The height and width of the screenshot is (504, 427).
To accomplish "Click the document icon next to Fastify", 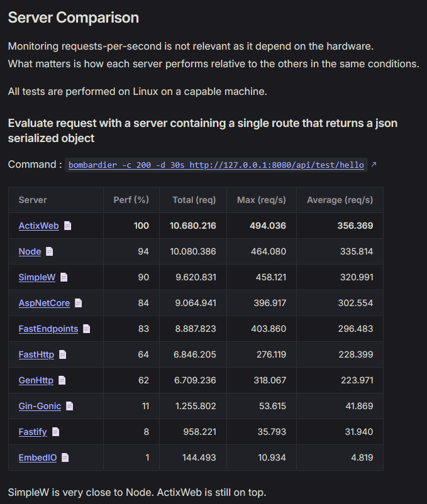I will pyautogui.click(x=55, y=432).
